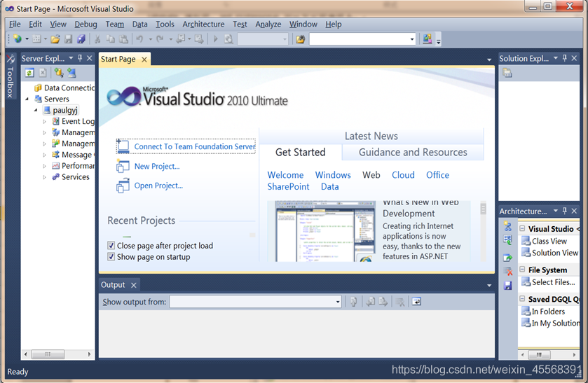Select Data Connections tree node
This screenshot has width=588, height=383.
click(69, 88)
